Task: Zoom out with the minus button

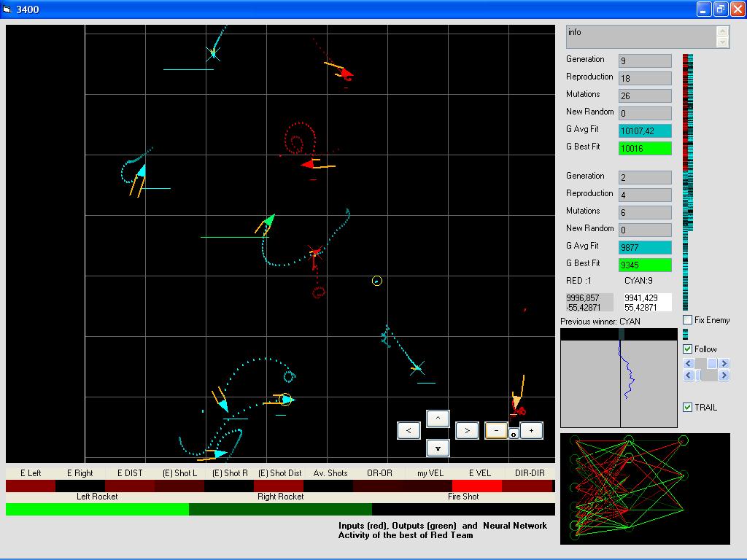Action: tap(496, 430)
